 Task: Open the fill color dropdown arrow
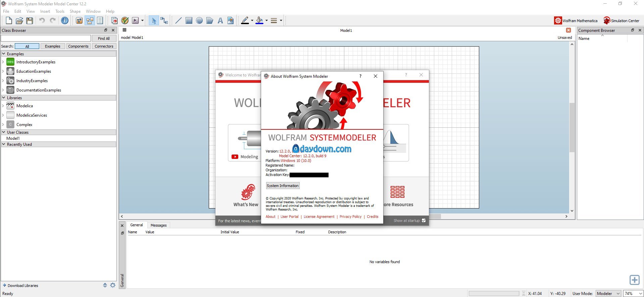tap(266, 21)
